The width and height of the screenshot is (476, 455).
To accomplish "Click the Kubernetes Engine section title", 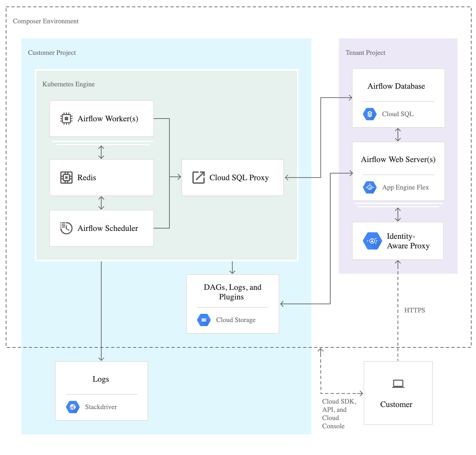I will 68,84.
